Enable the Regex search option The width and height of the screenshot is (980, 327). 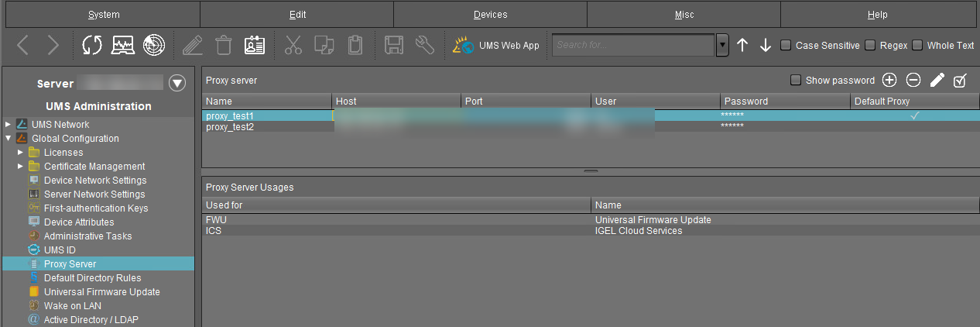[870, 46]
